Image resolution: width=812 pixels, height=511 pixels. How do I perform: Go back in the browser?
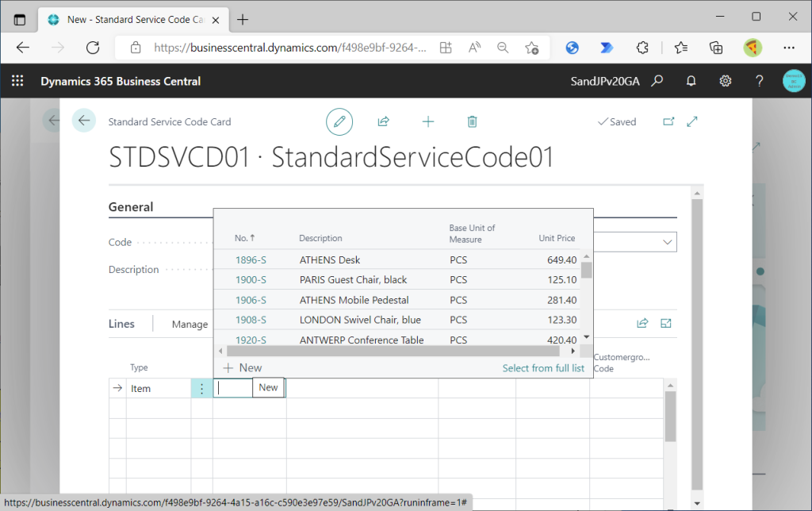23,48
